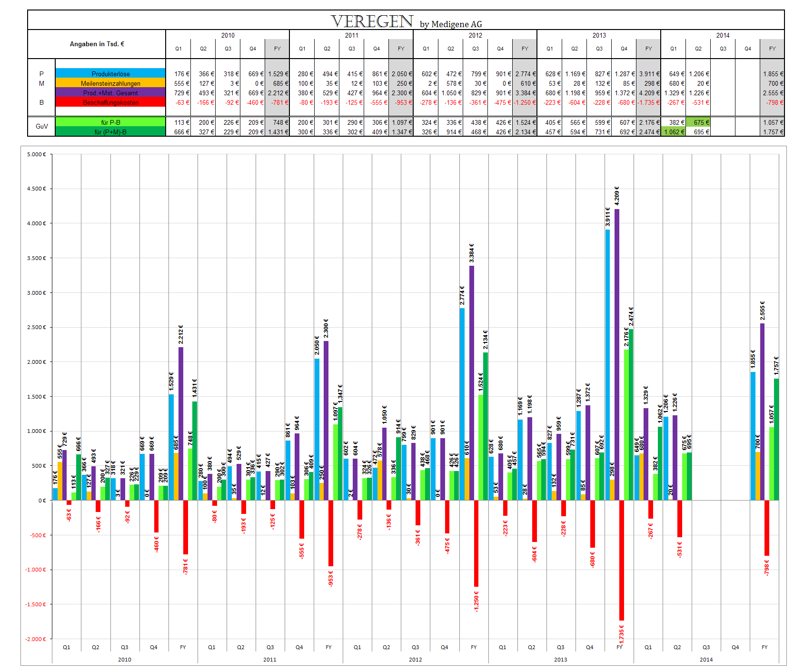Select table cell 2.555 € for Gesamt 2014 FY
Viewport: 804px width, 672px height.
click(x=773, y=93)
